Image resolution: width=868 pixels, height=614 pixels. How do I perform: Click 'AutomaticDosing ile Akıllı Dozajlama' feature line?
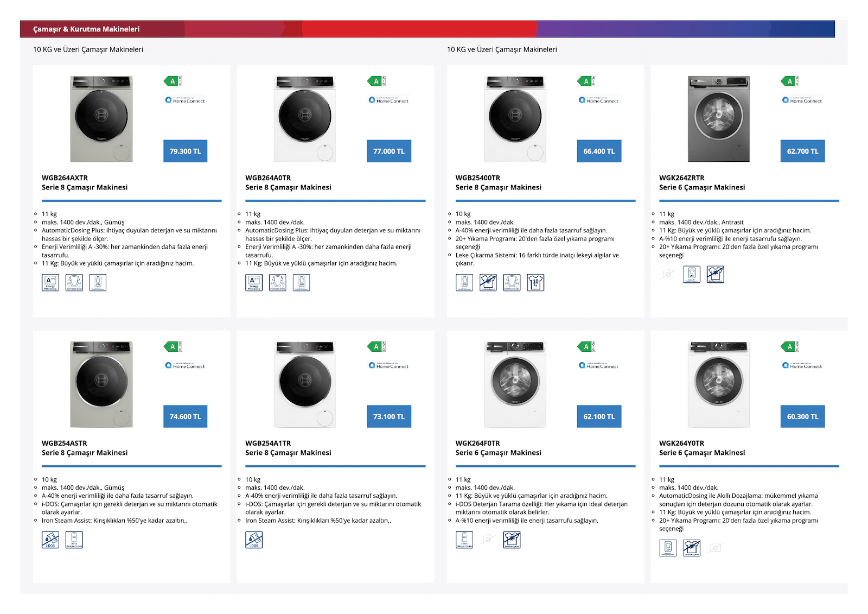pyautogui.click(x=738, y=500)
